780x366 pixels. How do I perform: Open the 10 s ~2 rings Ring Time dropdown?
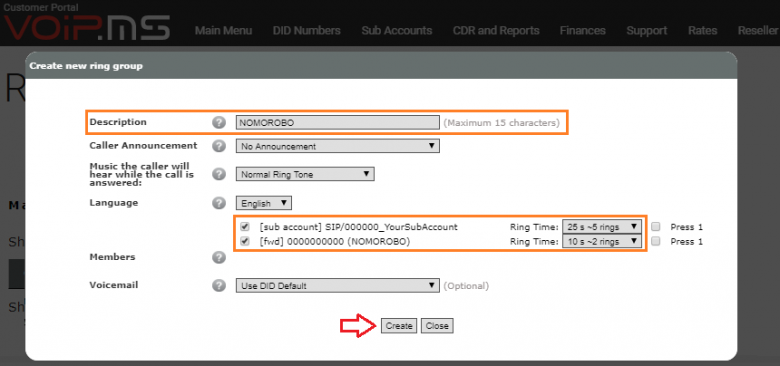602,241
